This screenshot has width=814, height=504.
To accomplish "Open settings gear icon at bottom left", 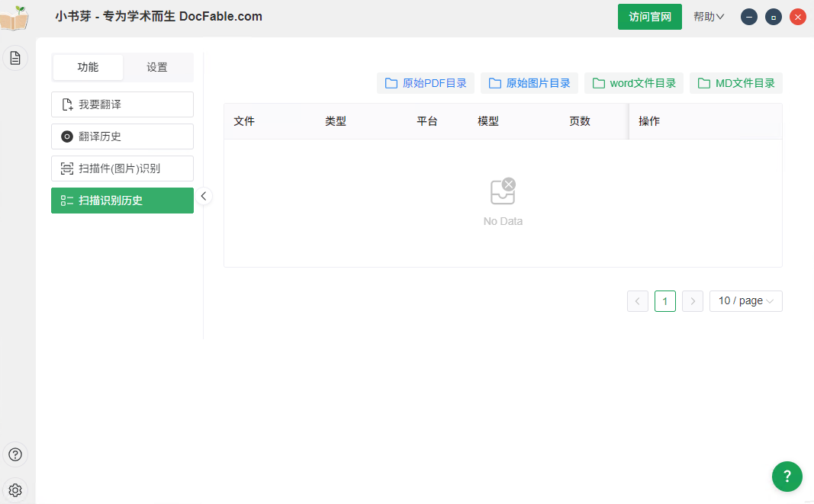I will 15,490.
